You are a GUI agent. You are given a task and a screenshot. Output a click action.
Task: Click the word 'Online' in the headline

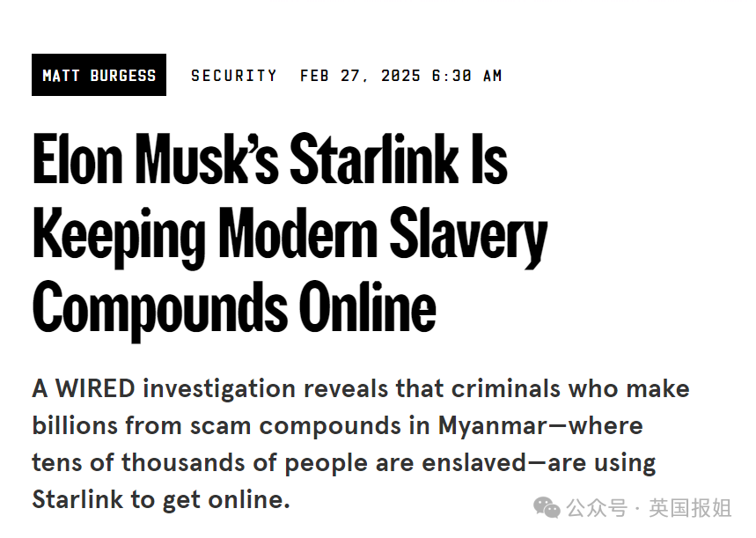368,307
